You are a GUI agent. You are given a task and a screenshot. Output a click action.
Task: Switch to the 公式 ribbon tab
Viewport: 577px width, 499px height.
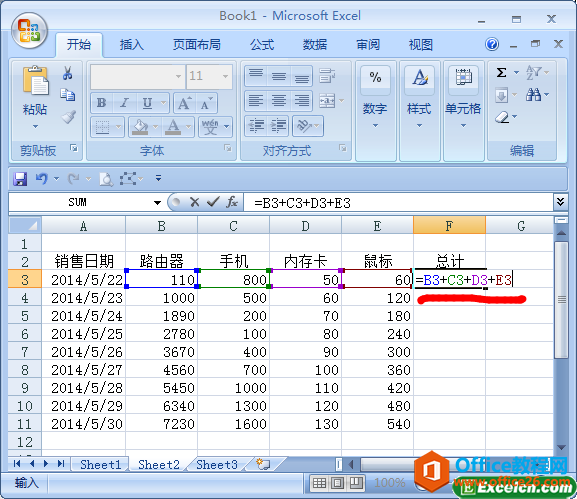tap(262, 45)
